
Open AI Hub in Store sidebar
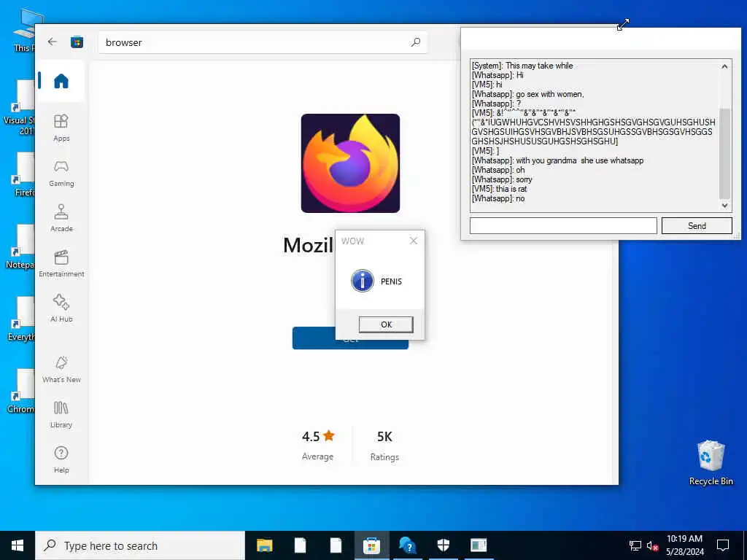(61, 308)
